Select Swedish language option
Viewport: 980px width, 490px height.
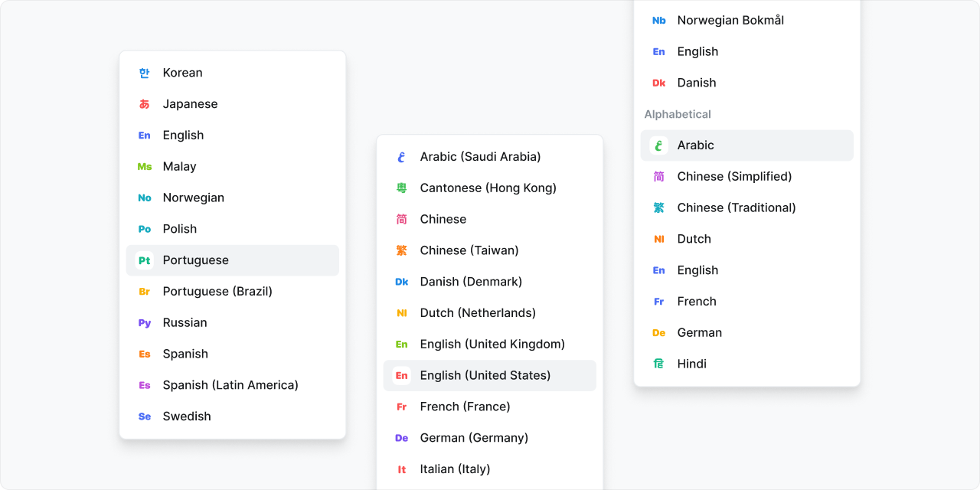[233, 416]
